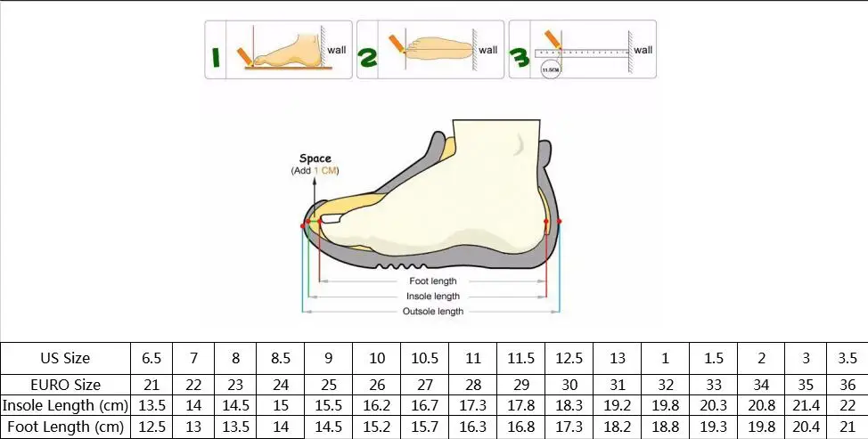Click US size 7 cell

[193, 358]
